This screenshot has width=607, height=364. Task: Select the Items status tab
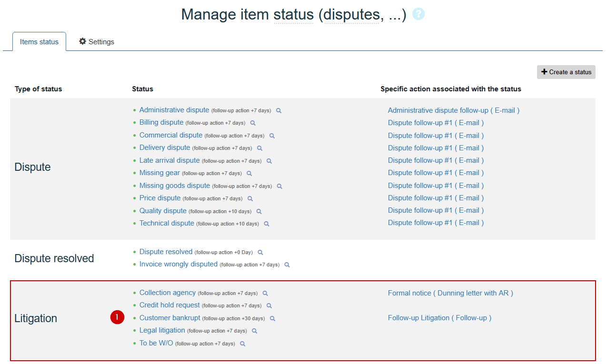39,42
